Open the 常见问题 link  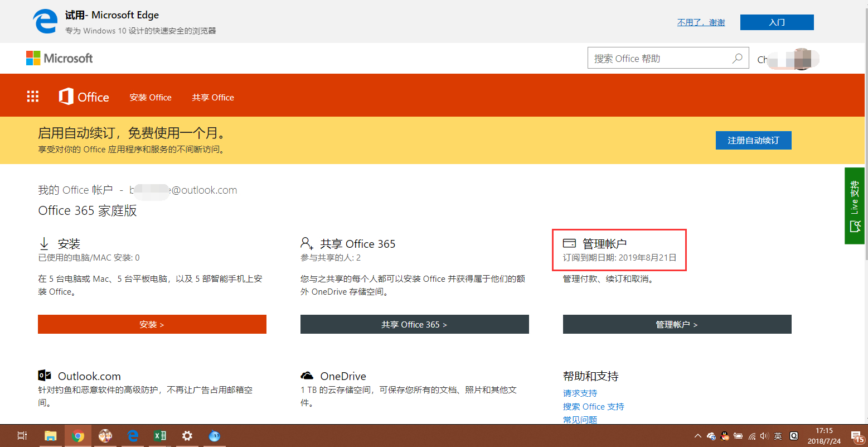pos(580,419)
